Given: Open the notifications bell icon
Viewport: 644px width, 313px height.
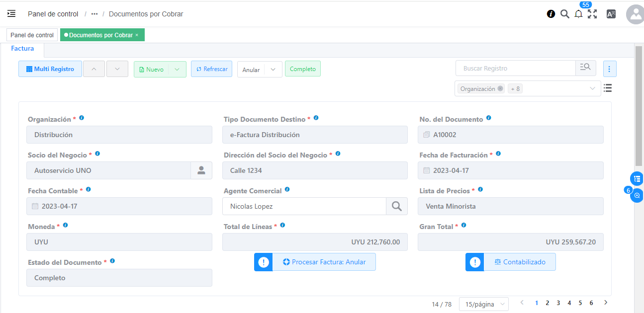Looking at the screenshot, I should click(x=578, y=14).
